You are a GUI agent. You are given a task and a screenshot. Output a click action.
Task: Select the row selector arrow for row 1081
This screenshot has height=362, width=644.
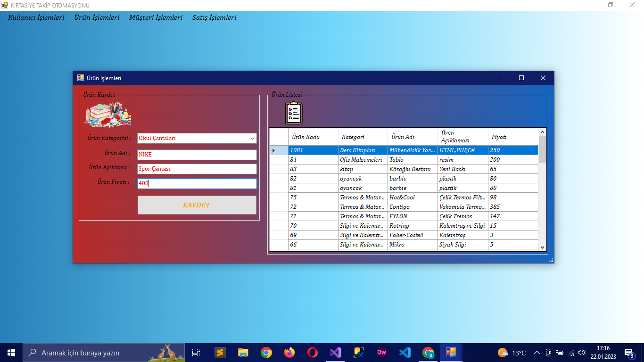pos(279,150)
